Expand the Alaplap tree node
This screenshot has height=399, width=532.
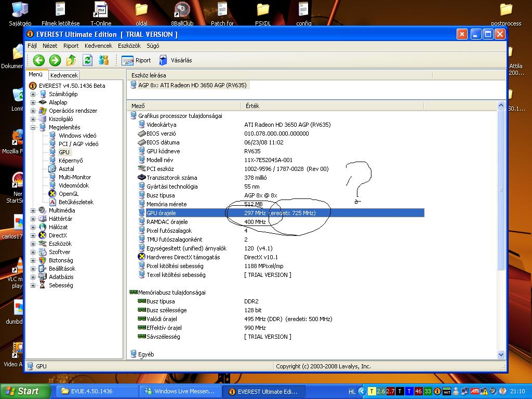tap(33, 102)
